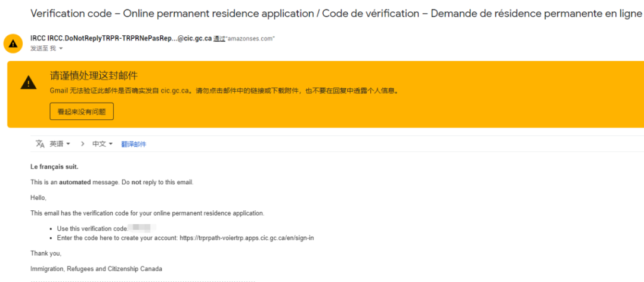Click the 看起来没有问题 button
The width and height of the screenshot is (644, 282).
81,111
